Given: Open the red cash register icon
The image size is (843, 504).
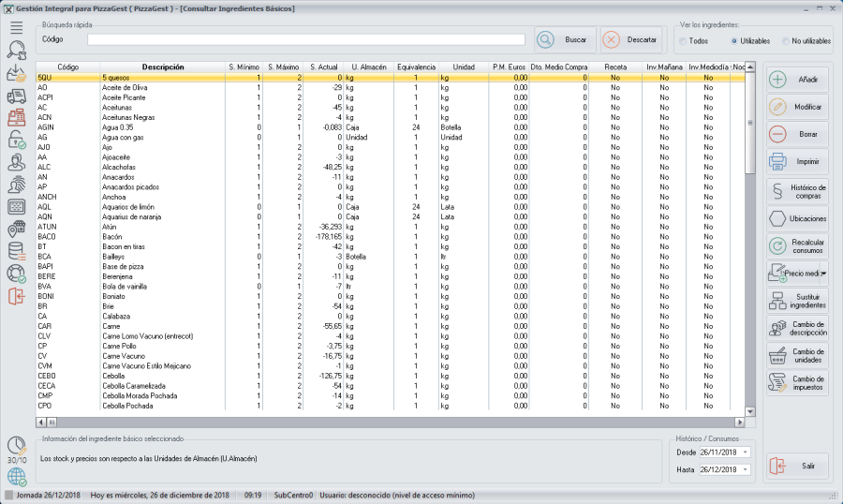Looking at the screenshot, I should tap(16, 117).
